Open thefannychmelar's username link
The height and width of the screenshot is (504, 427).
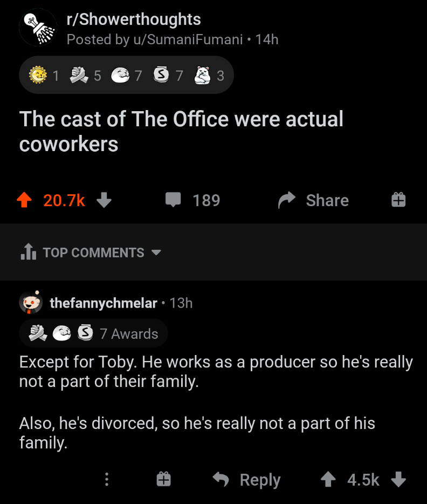pyautogui.click(x=103, y=303)
